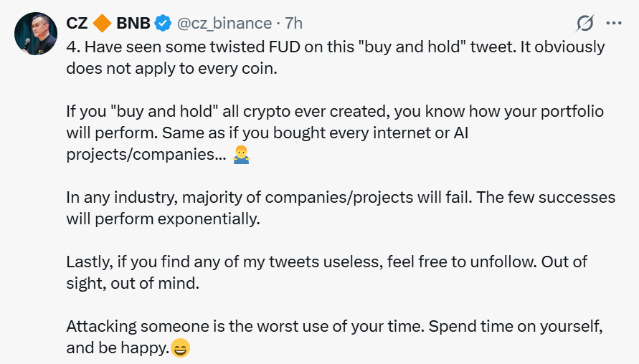Screen dimensions: 639x364
Task: Click the blue verified checkmark badge
Action: click(164, 23)
